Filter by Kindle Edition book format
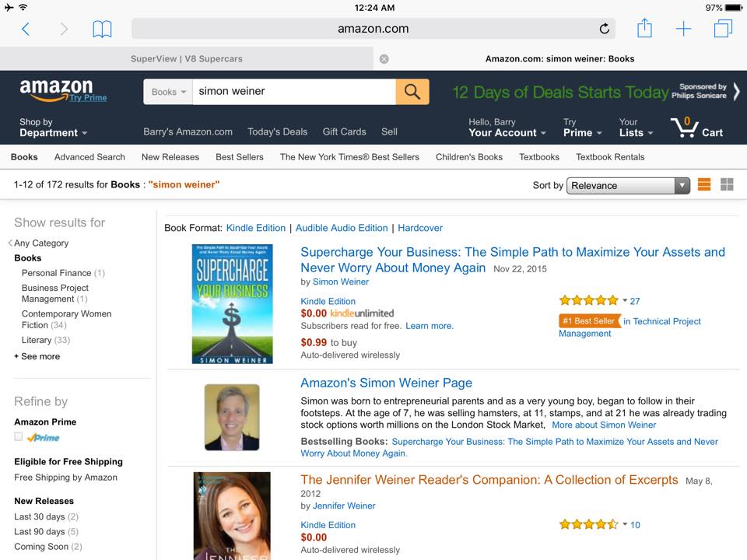This screenshot has width=747, height=560. coord(256,228)
